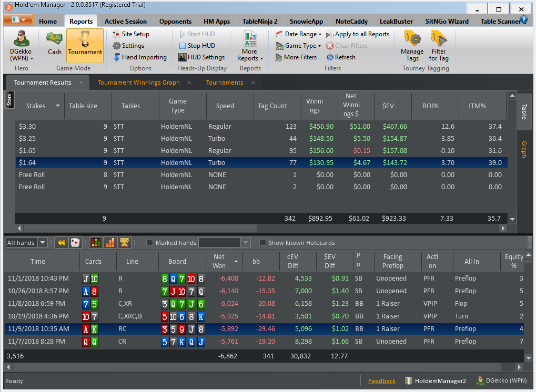Screen dimensions: 536x392
Task: Click the grayed Start HUD item
Action: [x=197, y=34]
